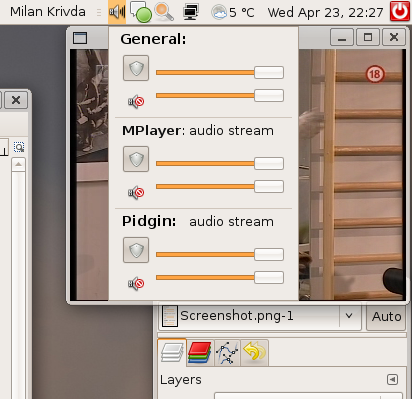
Task: Adjust the Pidgin lower volume slider
Action: tap(220, 278)
